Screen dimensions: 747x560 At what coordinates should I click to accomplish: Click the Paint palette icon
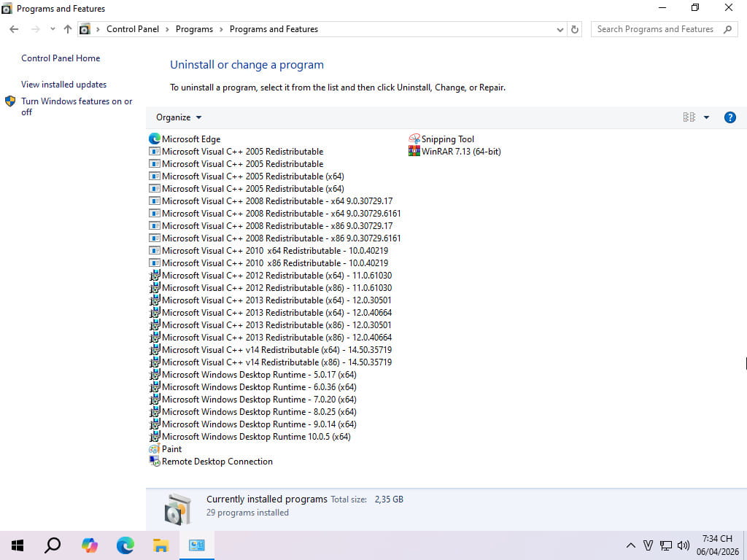155,449
